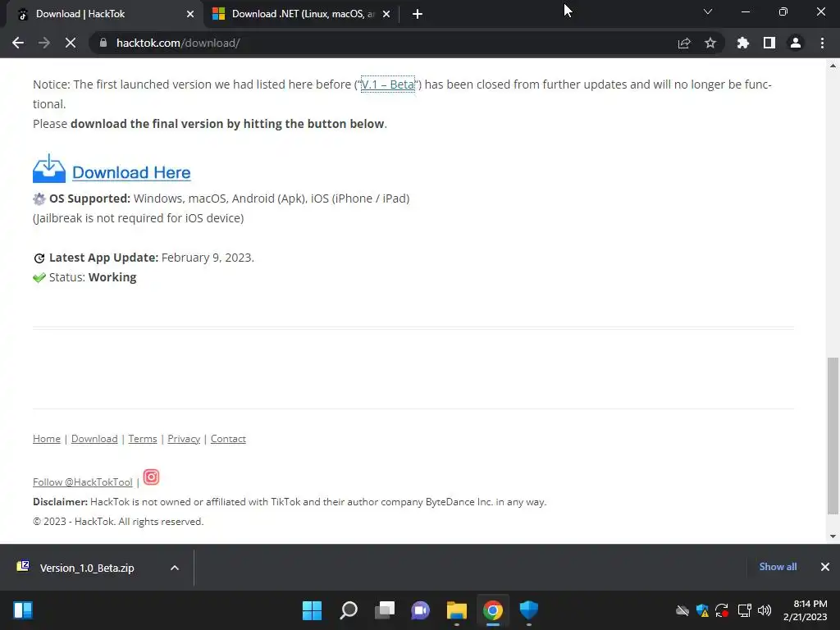Screen dimensions: 840x630
Task: Open the Chrome profile menu
Action: point(796,43)
